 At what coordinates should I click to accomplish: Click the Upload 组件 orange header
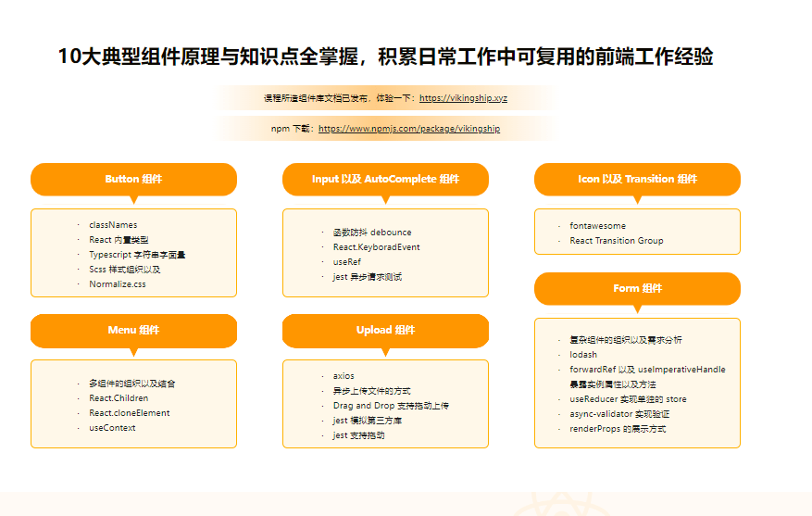coord(385,331)
